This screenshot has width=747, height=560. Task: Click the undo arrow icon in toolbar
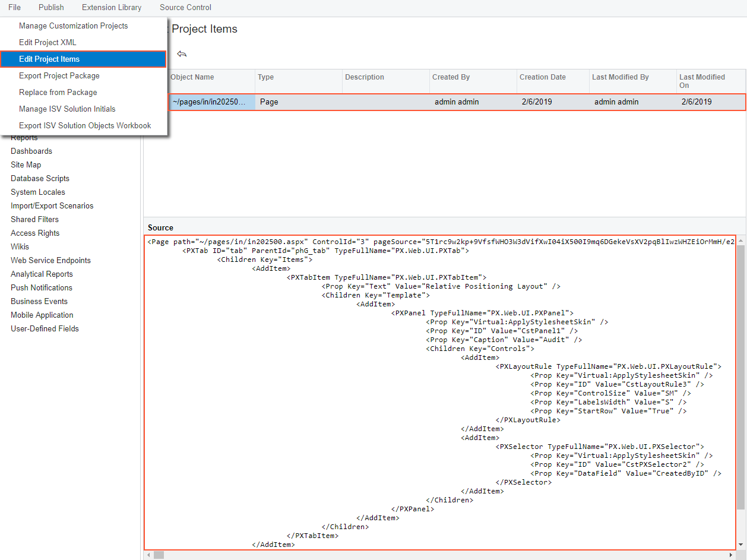(182, 54)
